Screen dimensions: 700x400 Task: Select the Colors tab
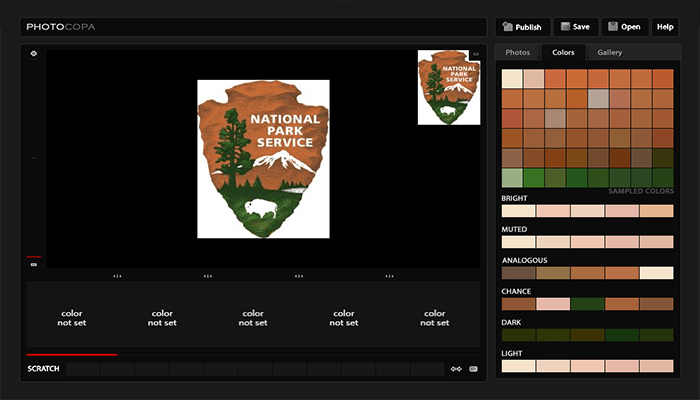563,52
